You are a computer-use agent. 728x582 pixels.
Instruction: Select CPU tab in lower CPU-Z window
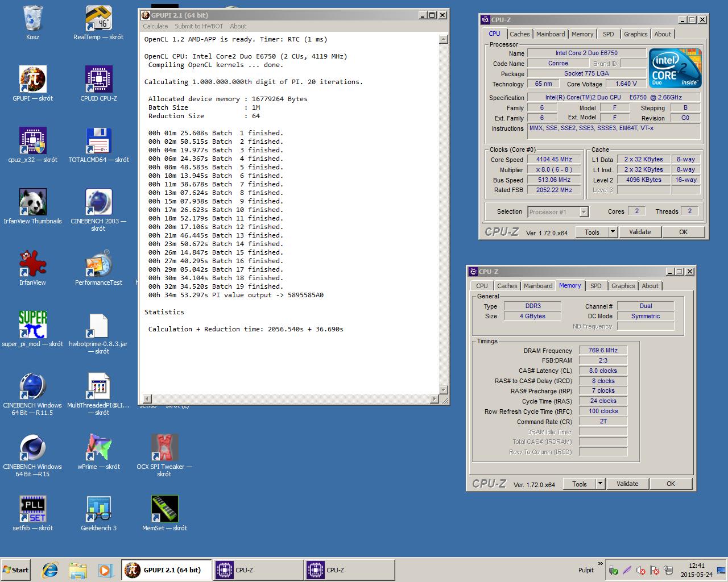coord(482,286)
